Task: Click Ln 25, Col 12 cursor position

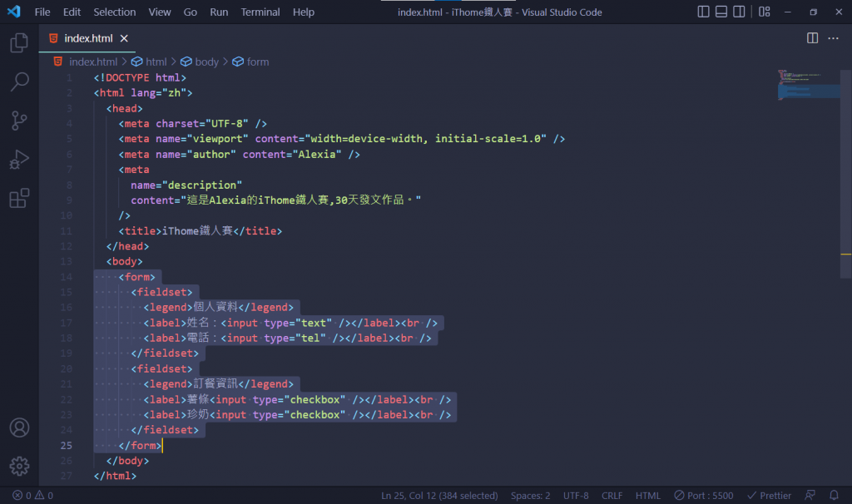Action: [439, 496]
